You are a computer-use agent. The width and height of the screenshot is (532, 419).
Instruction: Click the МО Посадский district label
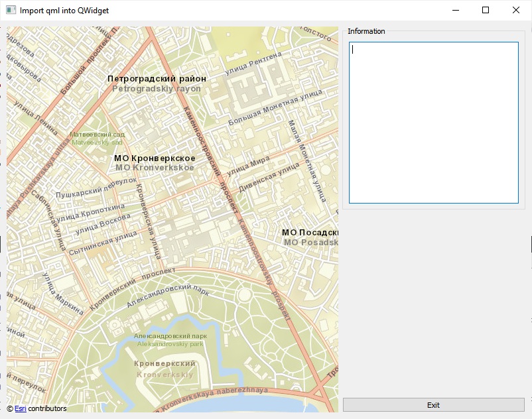pyautogui.click(x=310, y=233)
